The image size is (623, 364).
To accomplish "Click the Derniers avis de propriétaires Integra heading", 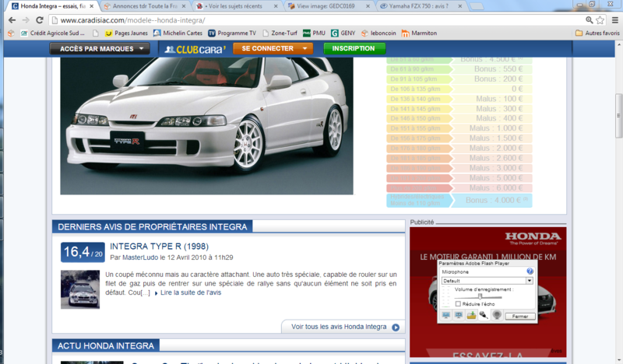I will (x=152, y=226).
